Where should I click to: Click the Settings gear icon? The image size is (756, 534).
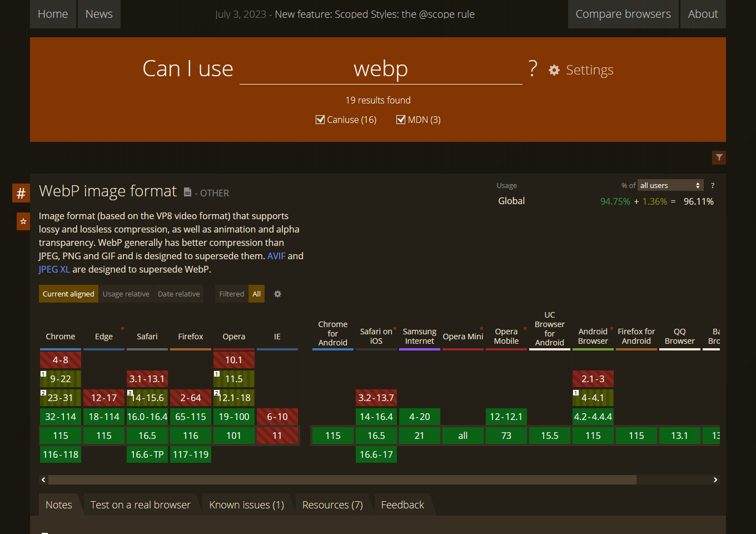click(554, 70)
